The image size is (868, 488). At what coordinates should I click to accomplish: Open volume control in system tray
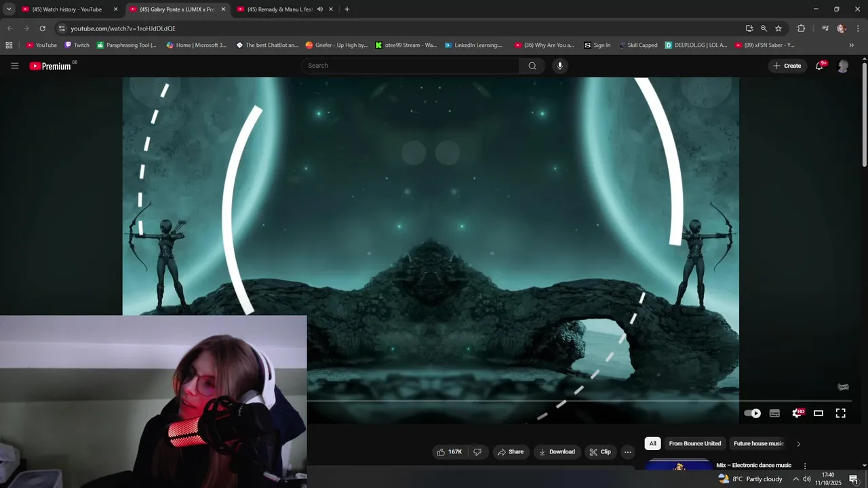point(807,479)
